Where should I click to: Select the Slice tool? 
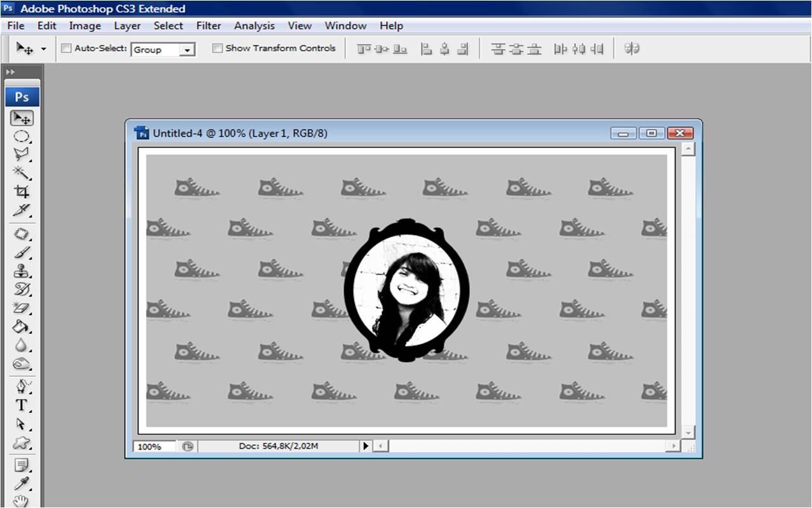[22, 210]
